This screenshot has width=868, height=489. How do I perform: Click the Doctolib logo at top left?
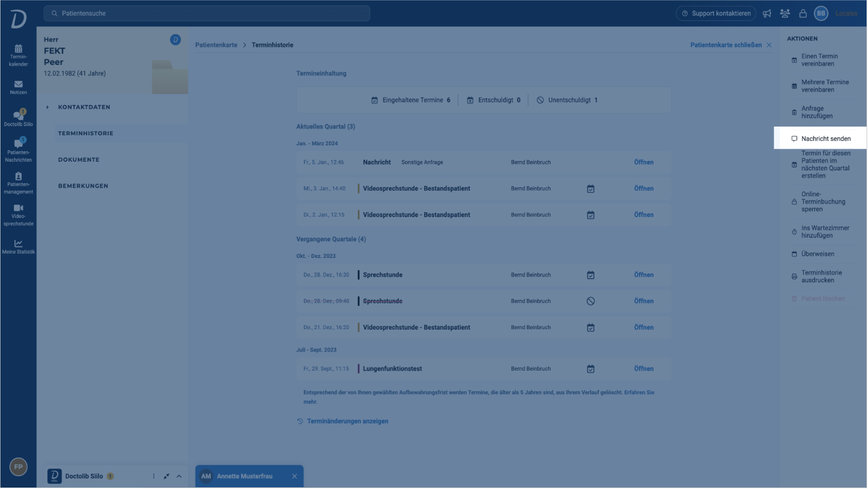(18, 19)
